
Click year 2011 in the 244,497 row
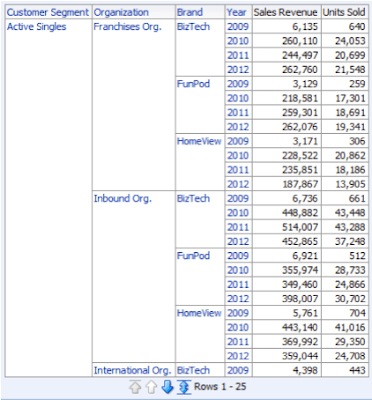(x=238, y=55)
